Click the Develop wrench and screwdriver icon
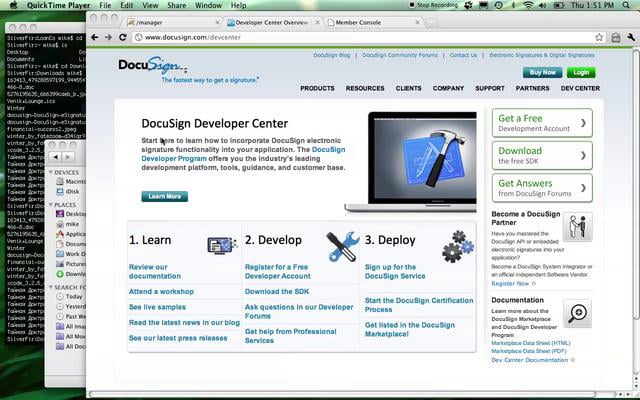This screenshot has width=640, height=400. pos(342,246)
